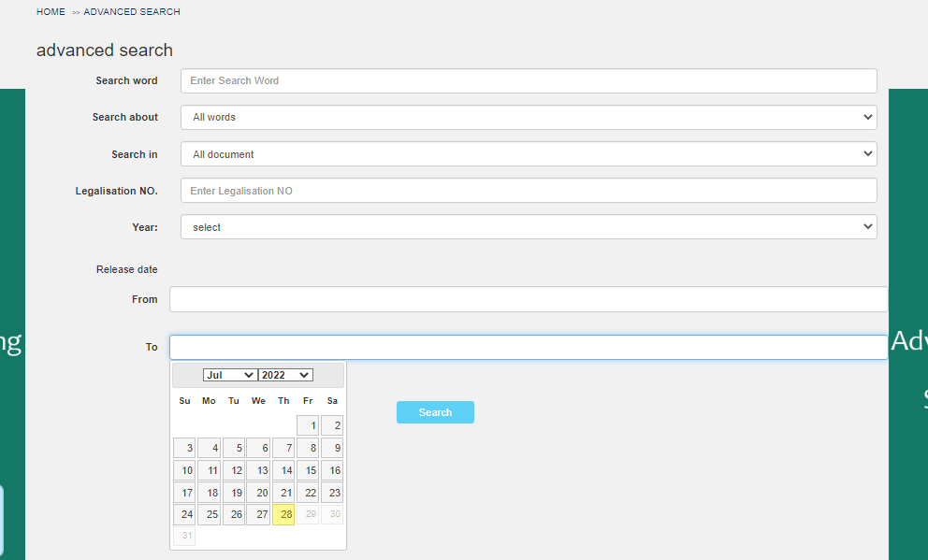Click the From release date field
Screen dimensions: 928x560
pyautogui.click(x=529, y=299)
